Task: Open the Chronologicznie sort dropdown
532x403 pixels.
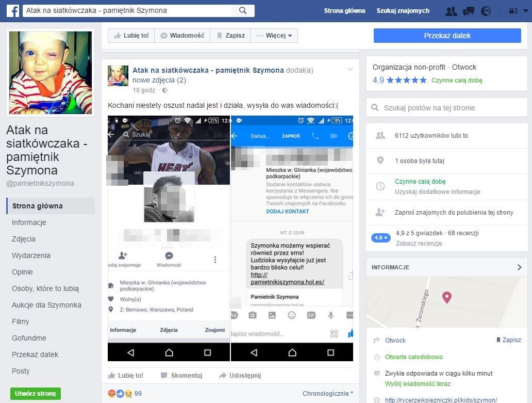Action: [x=328, y=393]
